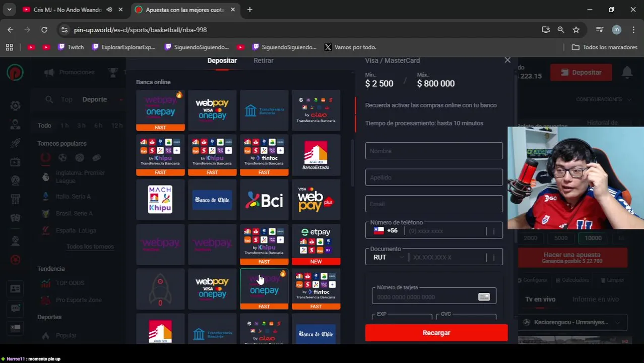This screenshot has height=363, width=644.
Task: Open the install app icon in address bar
Action: coord(546,30)
